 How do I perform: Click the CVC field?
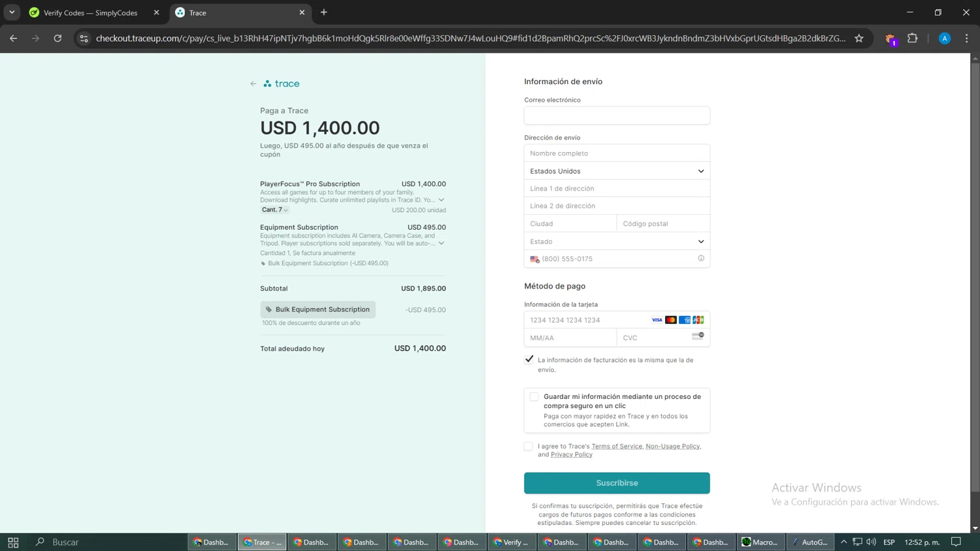click(x=663, y=338)
